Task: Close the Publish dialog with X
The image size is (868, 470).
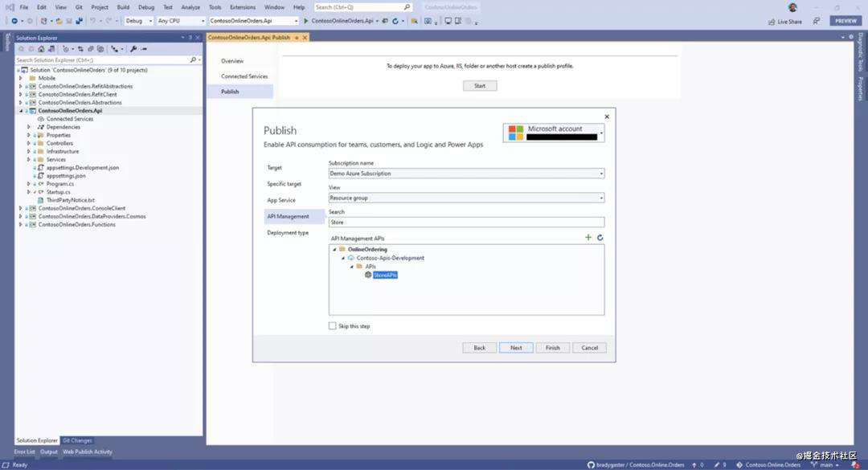Action: pyautogui.click(x=607, y=116)
